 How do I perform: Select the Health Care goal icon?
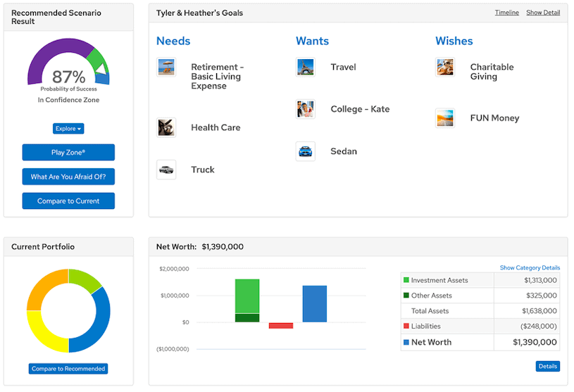(166, 127)
